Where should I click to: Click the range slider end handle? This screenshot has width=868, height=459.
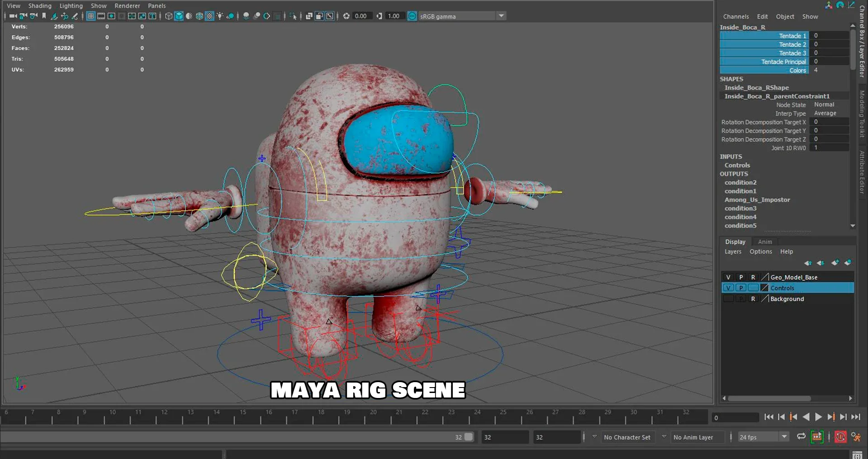(x=469, y=437)
